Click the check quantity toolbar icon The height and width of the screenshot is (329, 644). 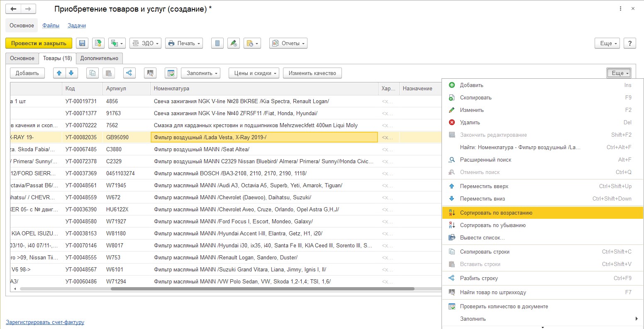pyautogui.click(x=171, y=73)
